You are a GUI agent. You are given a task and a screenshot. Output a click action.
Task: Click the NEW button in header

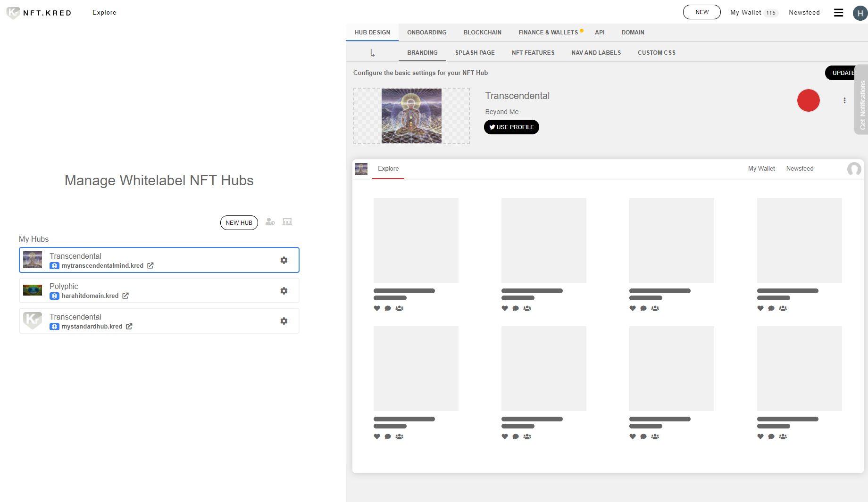[x=701, y=12]
